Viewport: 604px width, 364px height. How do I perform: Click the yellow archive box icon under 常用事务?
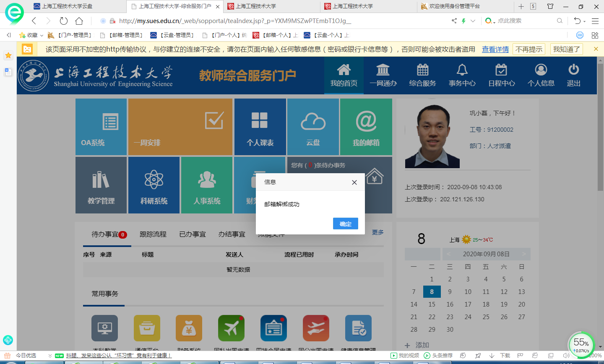(x=147, y=328)
